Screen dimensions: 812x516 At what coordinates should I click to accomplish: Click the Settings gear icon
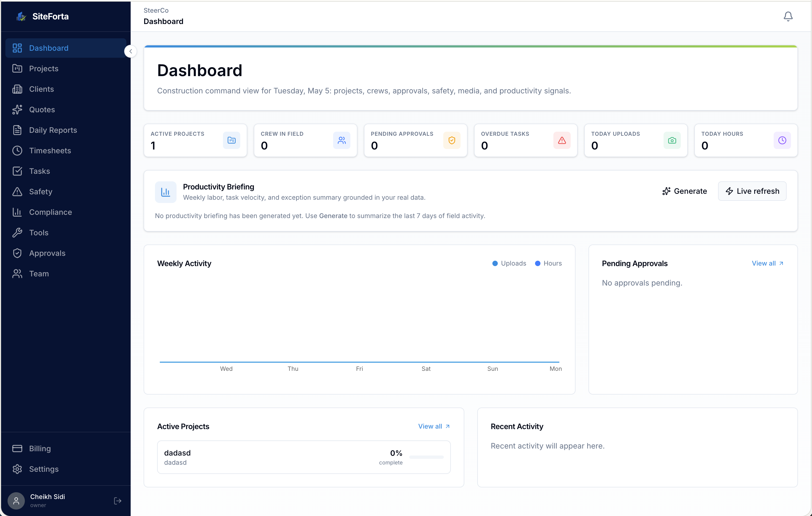click(17, 469)
